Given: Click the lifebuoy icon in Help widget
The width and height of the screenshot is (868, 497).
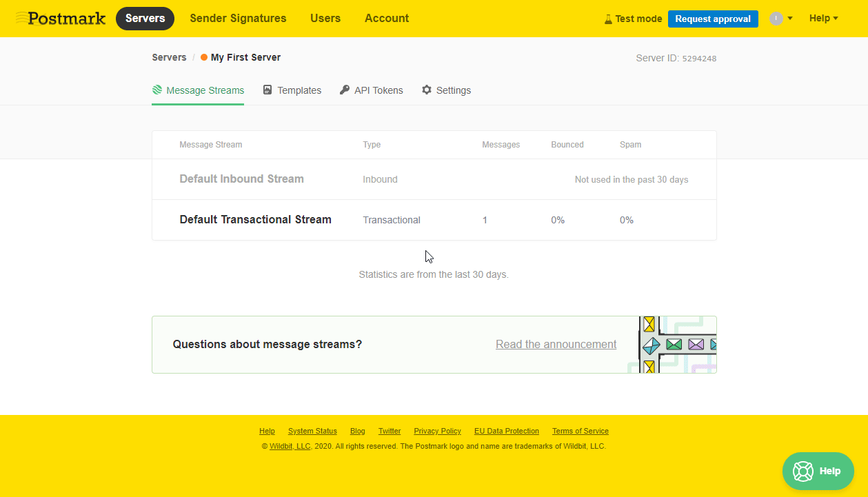Looking at the screenshot, I should click(x=803, y=471).
